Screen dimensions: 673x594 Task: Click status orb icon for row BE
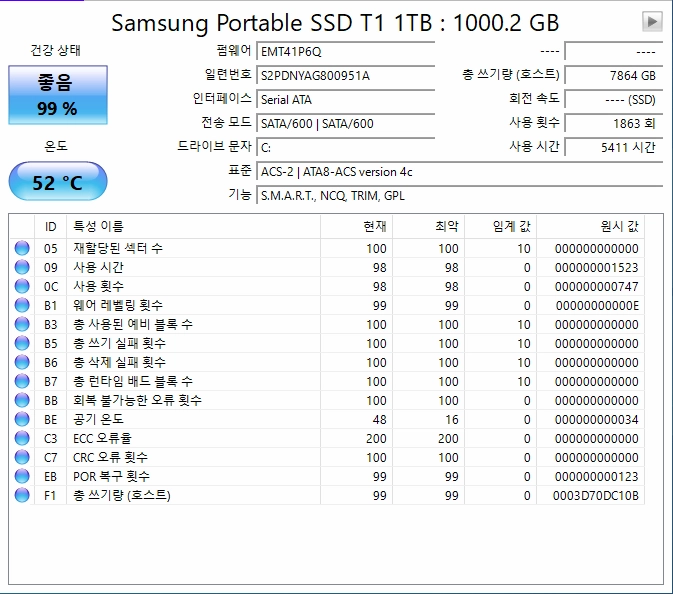[x=22, y=419]
